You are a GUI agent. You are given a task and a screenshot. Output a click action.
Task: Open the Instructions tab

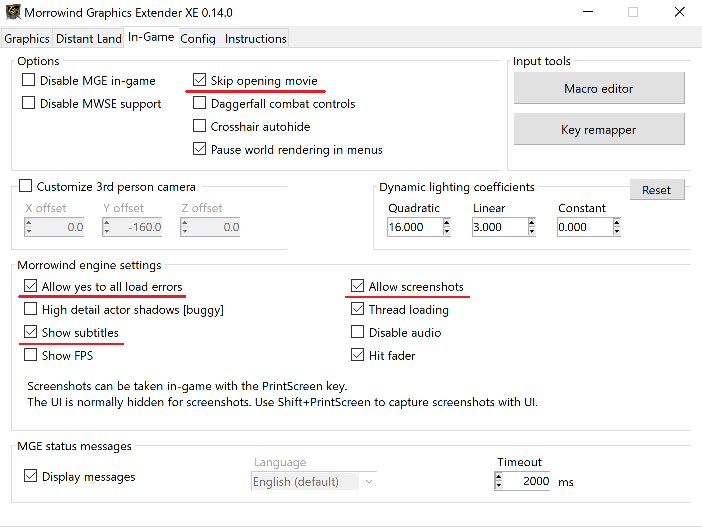pos(255,39)
